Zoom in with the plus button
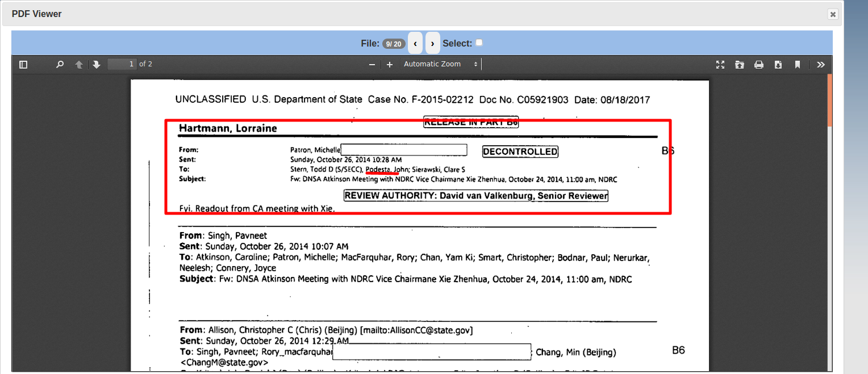The height and width of the screenshot is (374, 868). point(390,65)
